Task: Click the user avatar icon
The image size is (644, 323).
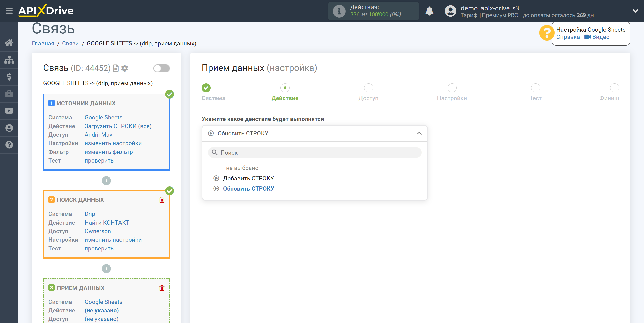Action: [450, 11]
